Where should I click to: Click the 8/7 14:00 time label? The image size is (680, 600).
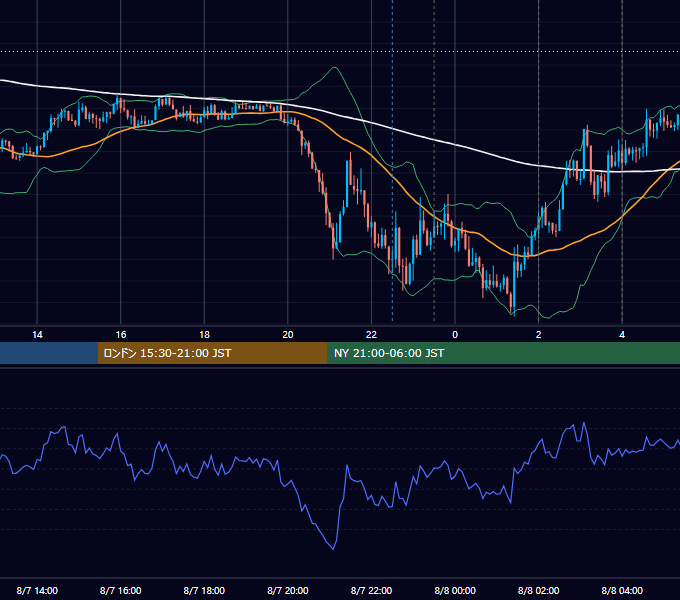[37, 590]
